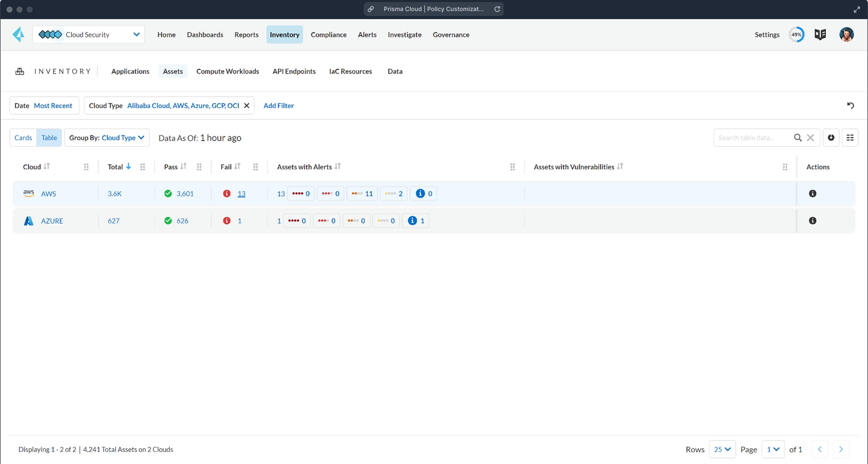Open the column settings icon beside download
The height and width of the screenshot is (464, 868).
click(x=851, y=138)
